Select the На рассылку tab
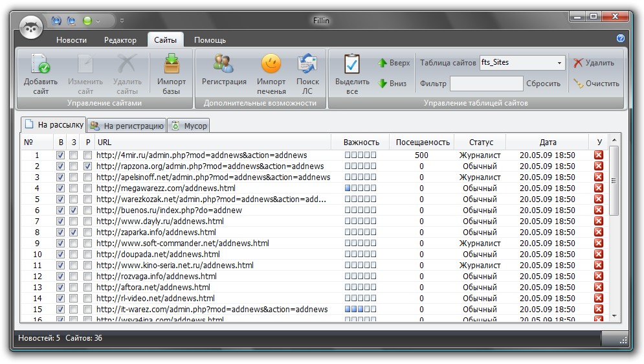 [x=53, y=124]
